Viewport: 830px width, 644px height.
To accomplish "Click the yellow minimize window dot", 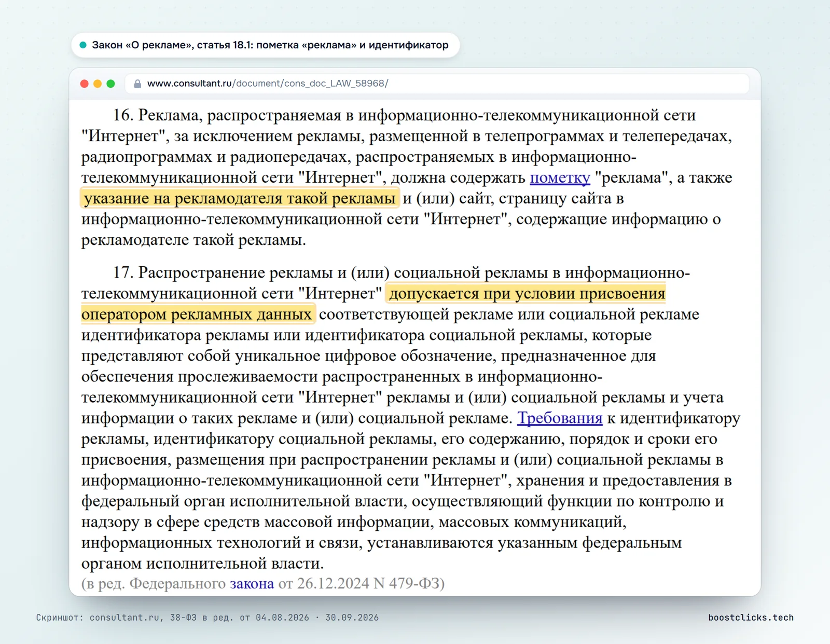I will pos(98,84).
